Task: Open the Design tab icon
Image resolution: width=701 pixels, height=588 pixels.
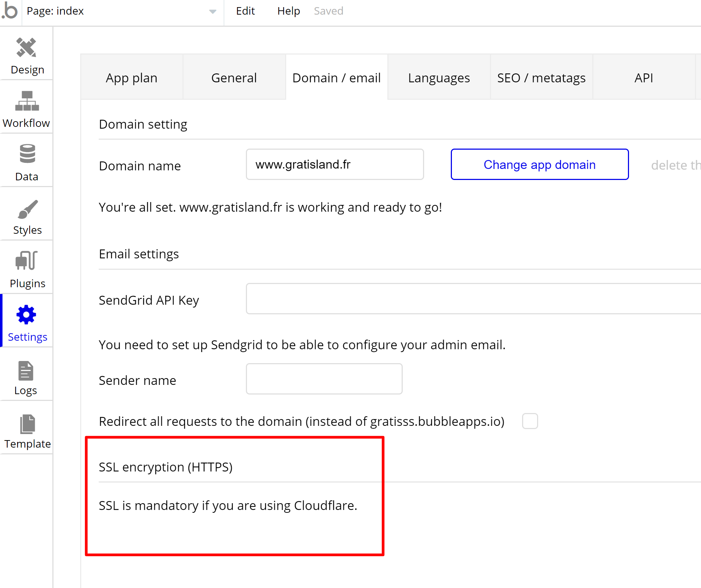Action: click(x=26, y=48)
